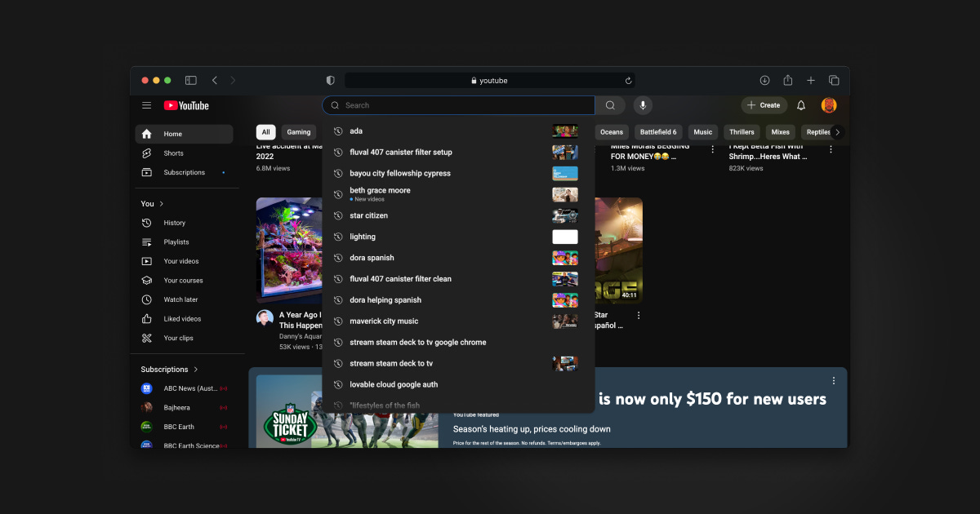Open Your clips in sidebar

coord(184,338)
